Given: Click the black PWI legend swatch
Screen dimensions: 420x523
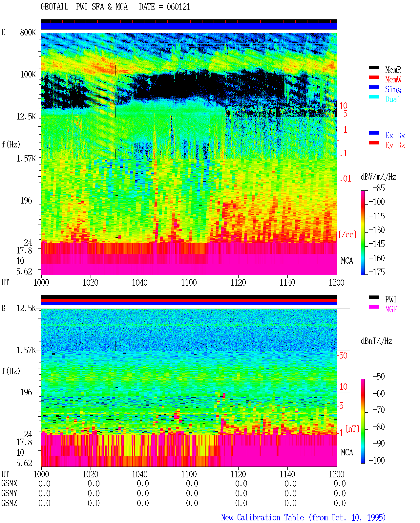Looking at the screenshot, I should coord(374,297).
